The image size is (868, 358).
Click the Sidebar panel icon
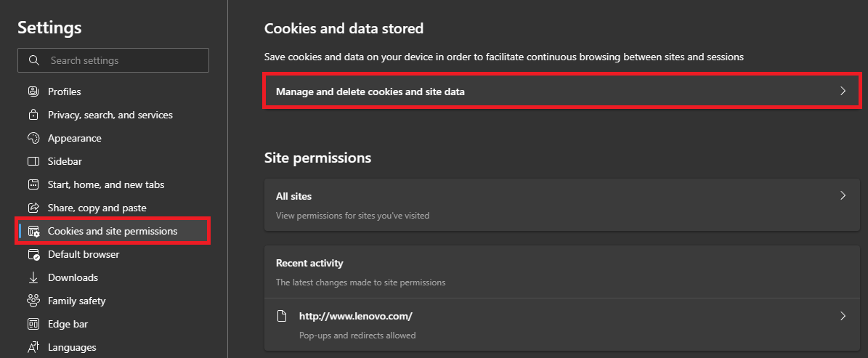pos(33,161)
